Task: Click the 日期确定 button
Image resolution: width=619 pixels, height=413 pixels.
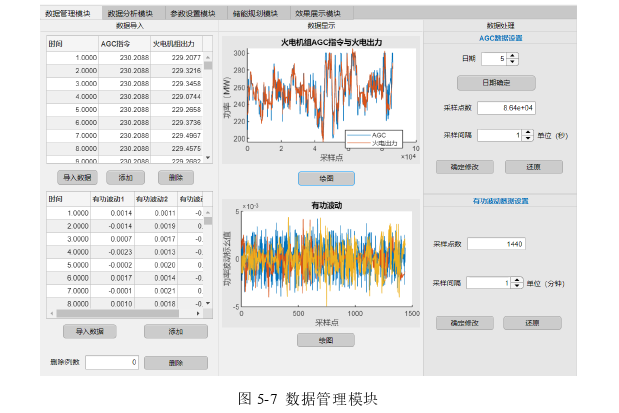Action: click(496, 83)
